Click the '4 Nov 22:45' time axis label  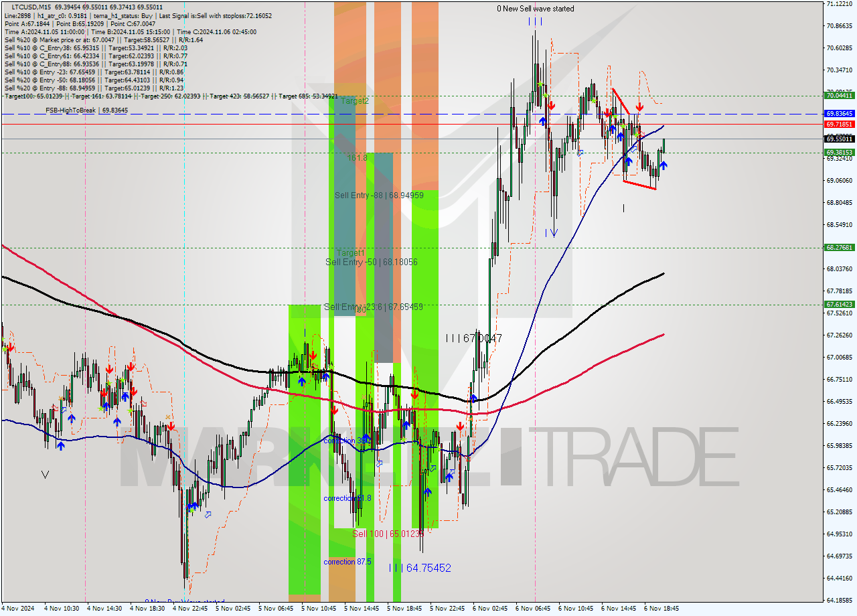pyautogui.click(x=189, y=609)
